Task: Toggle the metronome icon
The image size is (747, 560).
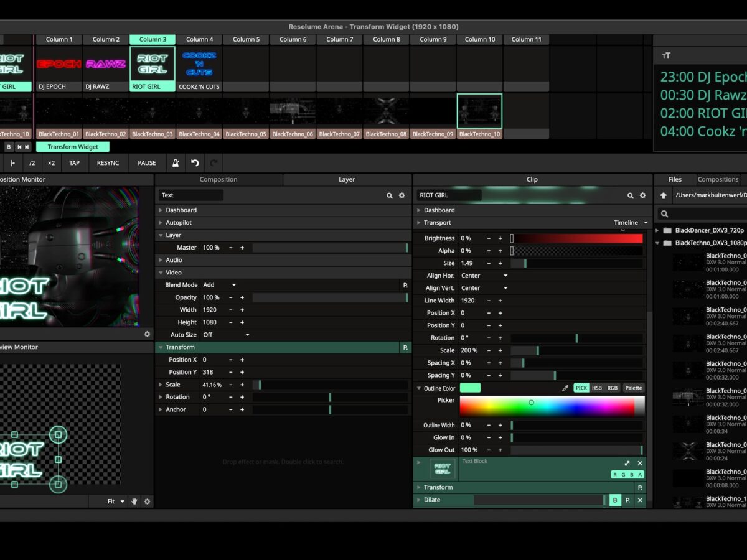Action: click(176, 163)
